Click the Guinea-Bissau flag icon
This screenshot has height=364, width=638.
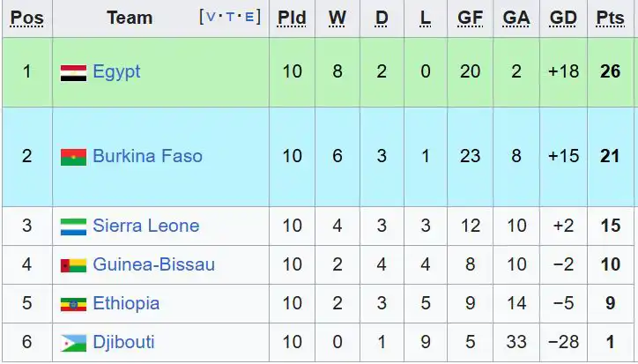click(73, 265)
